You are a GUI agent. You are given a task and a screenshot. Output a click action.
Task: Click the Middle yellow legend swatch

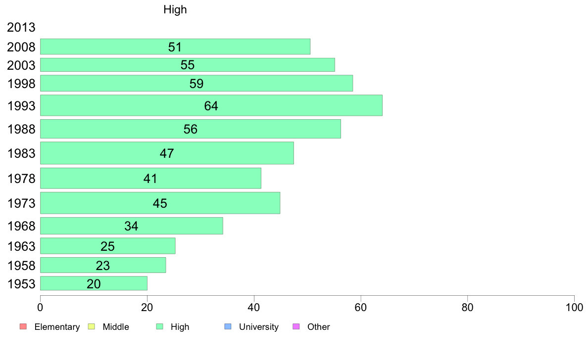tap(92, 326)
